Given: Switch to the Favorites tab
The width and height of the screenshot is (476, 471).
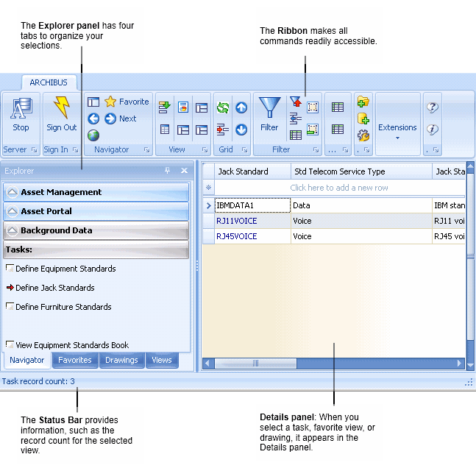Looking at the screenshot, I should tap(75, 360).
